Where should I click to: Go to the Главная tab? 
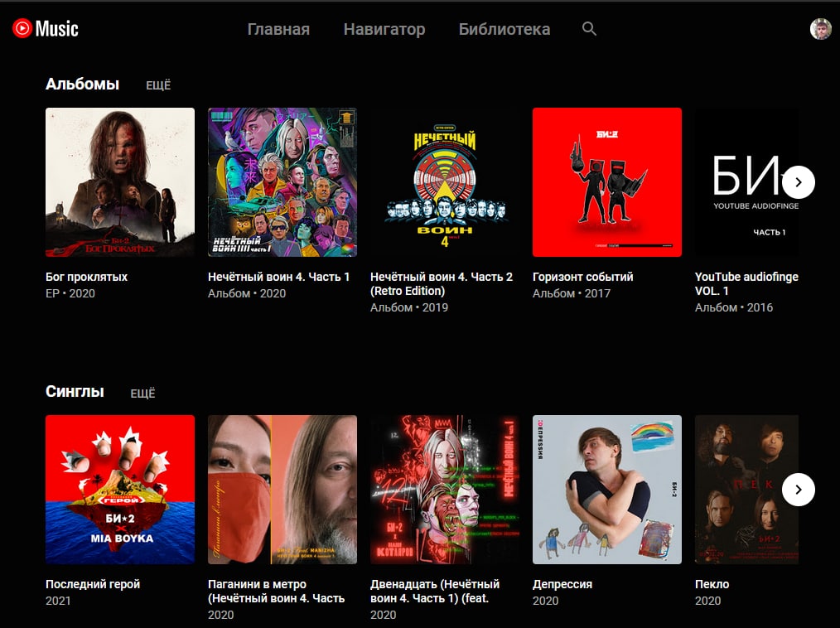click(278, 29)
